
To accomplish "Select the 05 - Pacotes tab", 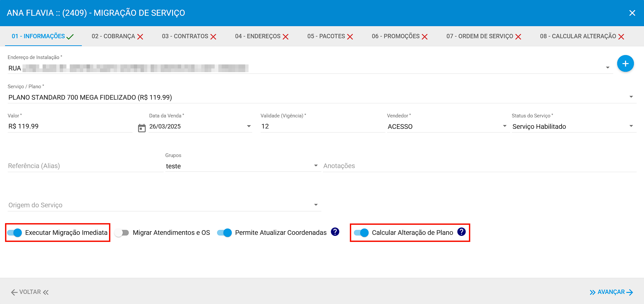I will coord(330,36).
